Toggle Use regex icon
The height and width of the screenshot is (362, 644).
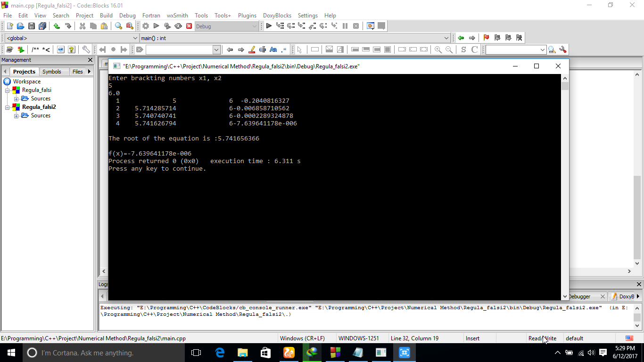pos(284,49)
